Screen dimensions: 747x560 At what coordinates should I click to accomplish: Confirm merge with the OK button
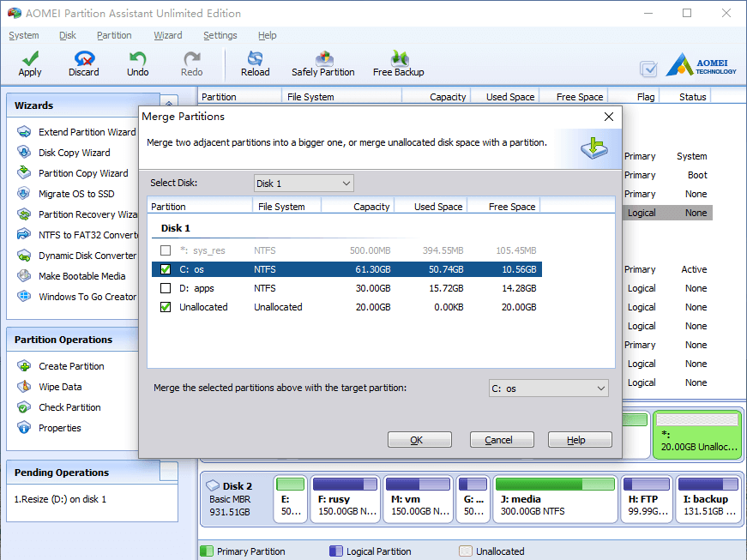tap(419, 440)
